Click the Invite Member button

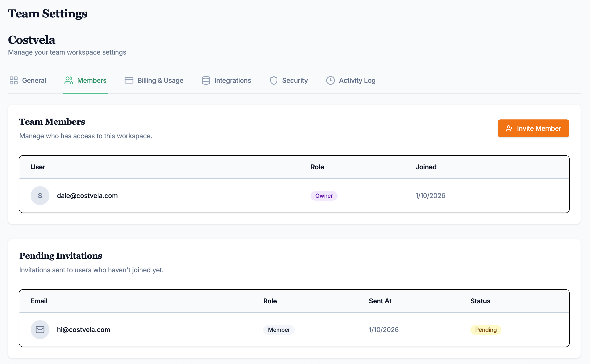click(x=533, y=128)
